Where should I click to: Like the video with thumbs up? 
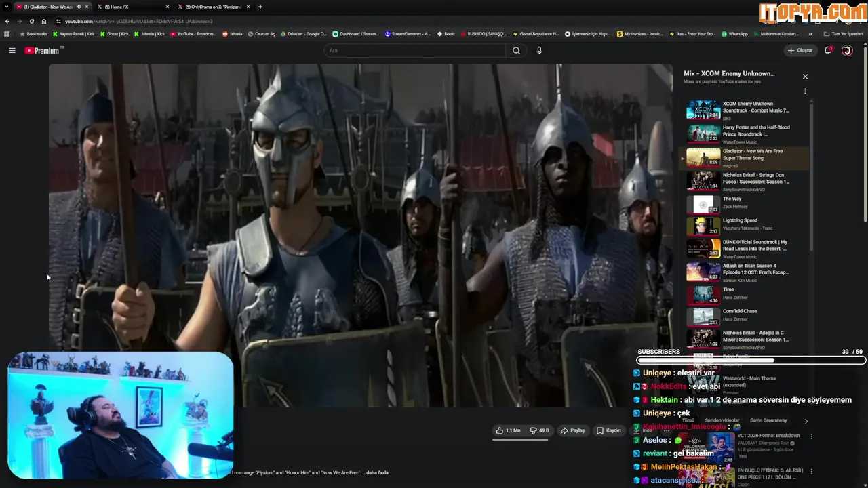pos(508,430)
